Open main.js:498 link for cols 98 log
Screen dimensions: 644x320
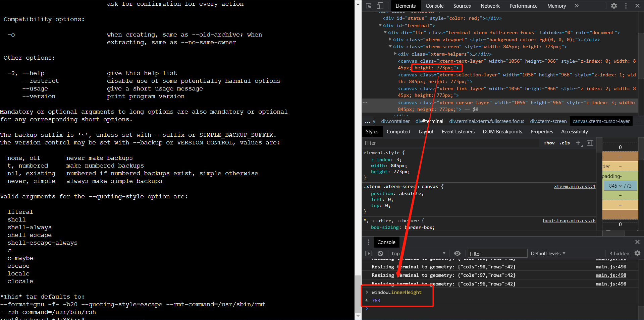coord(611,267)
